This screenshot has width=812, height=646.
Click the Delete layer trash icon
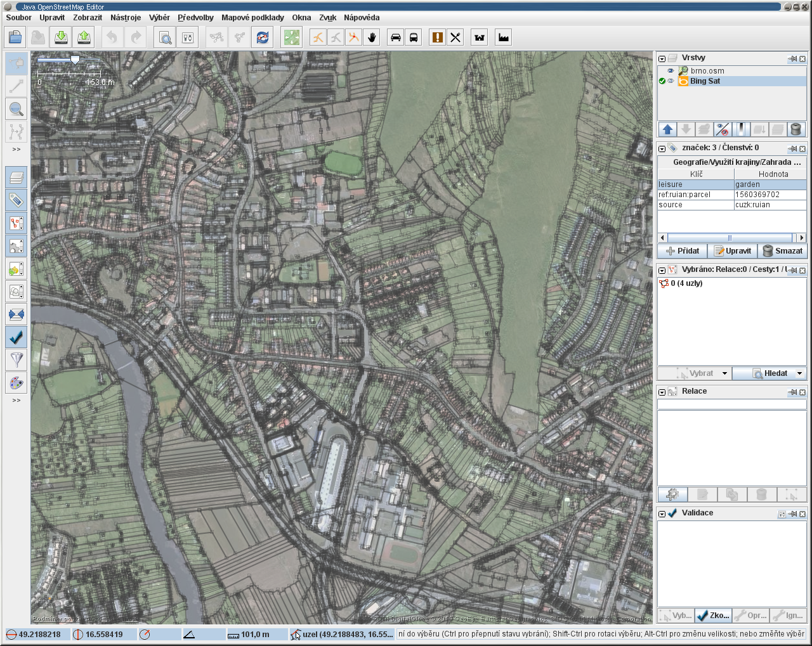pos(796,129)
